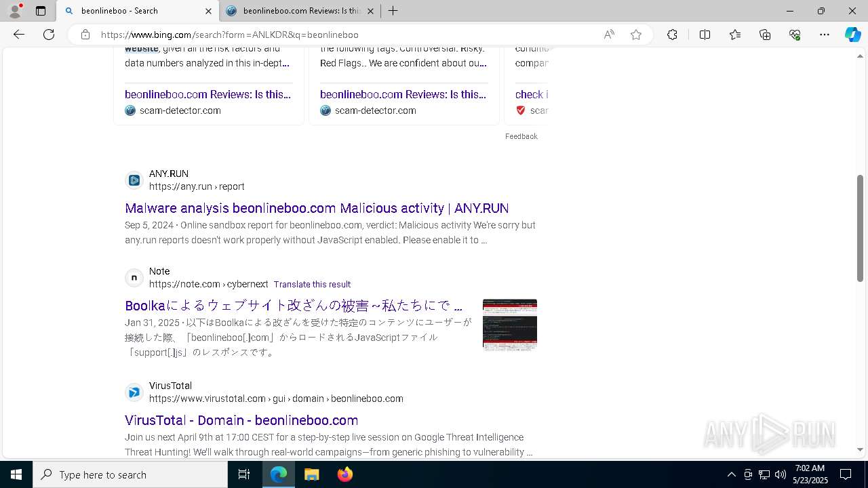Open the Browser essentials heart icon

(795, 35)
